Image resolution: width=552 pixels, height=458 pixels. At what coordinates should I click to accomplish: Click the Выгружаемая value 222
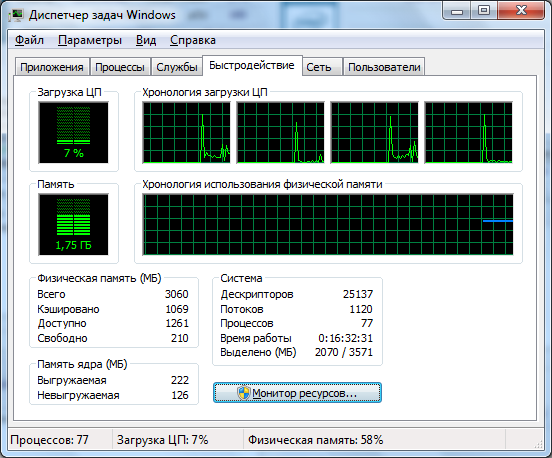coord(180,380)
